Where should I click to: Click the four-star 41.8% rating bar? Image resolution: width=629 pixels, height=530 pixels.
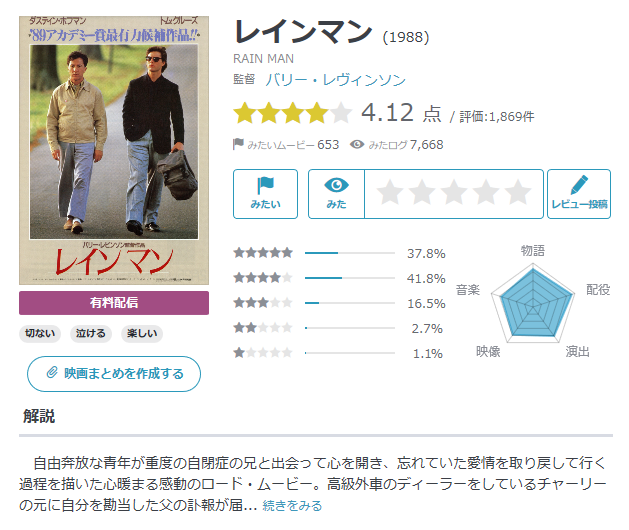[350, 278]
